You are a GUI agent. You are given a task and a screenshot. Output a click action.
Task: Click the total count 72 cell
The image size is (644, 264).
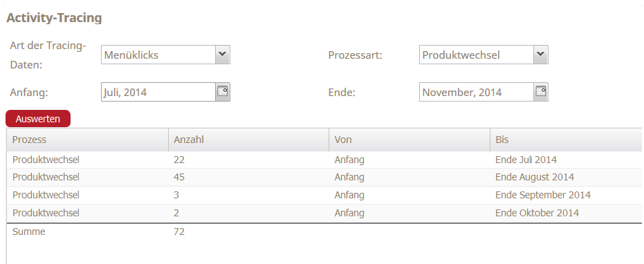248,232
